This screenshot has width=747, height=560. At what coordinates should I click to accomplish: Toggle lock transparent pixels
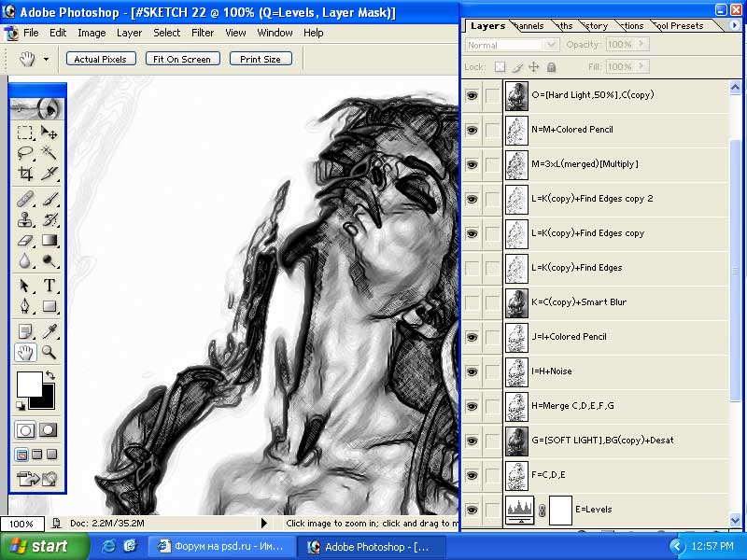point(500,66)
